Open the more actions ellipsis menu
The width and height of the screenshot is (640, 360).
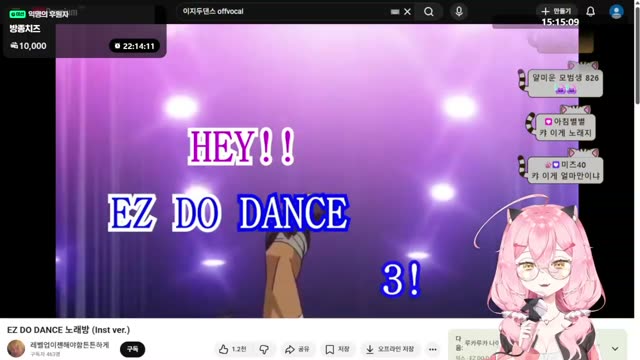click(x=433, y=349)
